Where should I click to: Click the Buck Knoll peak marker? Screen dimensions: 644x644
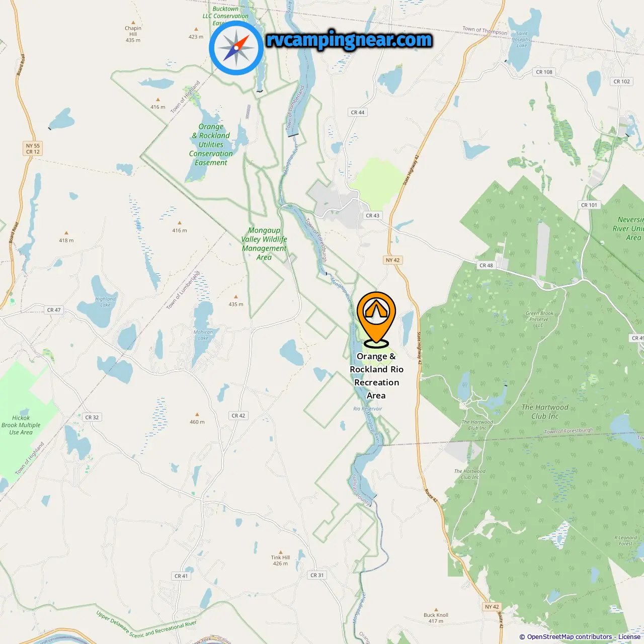coord(436,609)
